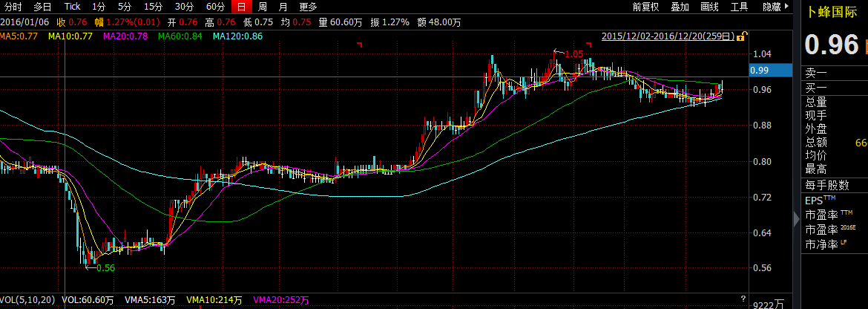Switch chart to 周 weekly period

tap(262, 7)
